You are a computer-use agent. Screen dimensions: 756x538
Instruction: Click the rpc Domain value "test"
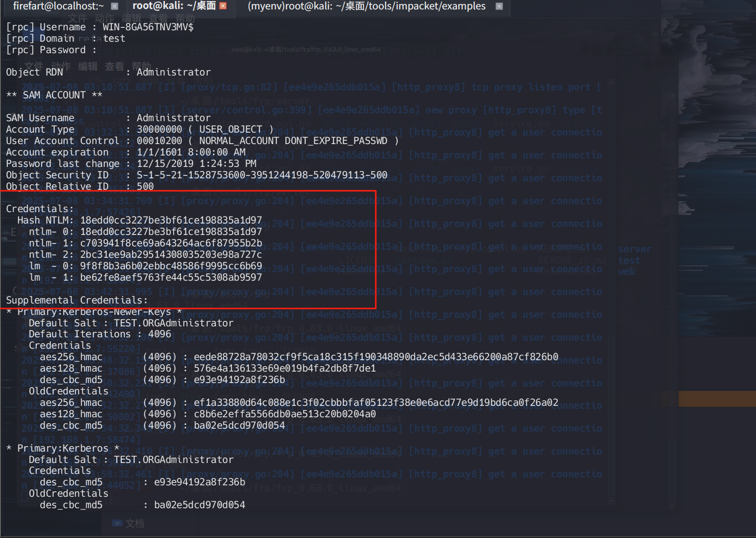coord(114,38)
